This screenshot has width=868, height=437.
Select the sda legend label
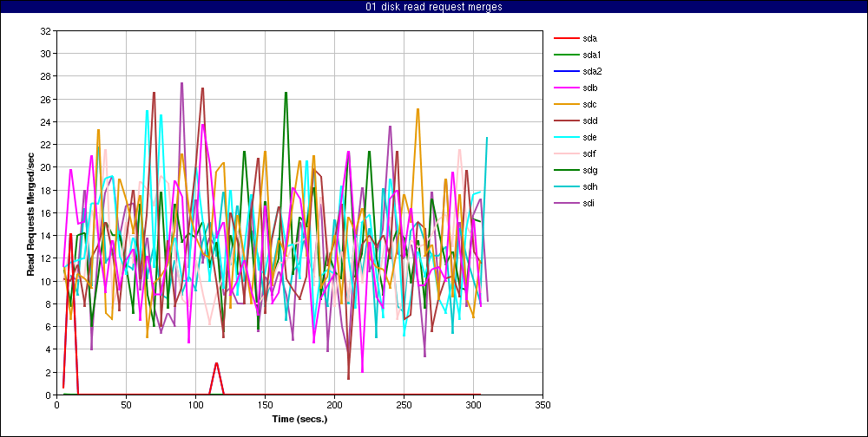[589, 39]
